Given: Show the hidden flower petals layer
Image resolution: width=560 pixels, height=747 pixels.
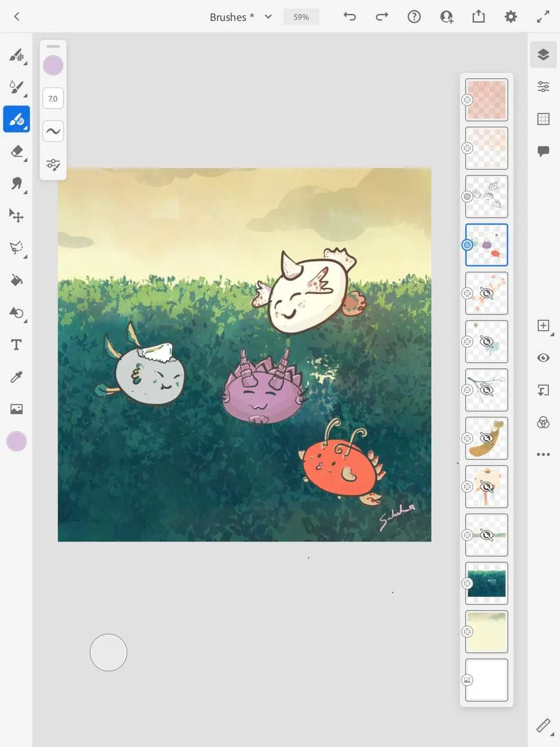Looking at the screenshot, I should tap(487, 293).
